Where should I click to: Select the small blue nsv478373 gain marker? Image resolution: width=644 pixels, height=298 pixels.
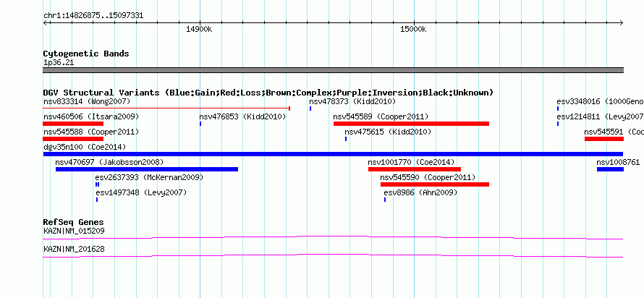click(310, 108)
